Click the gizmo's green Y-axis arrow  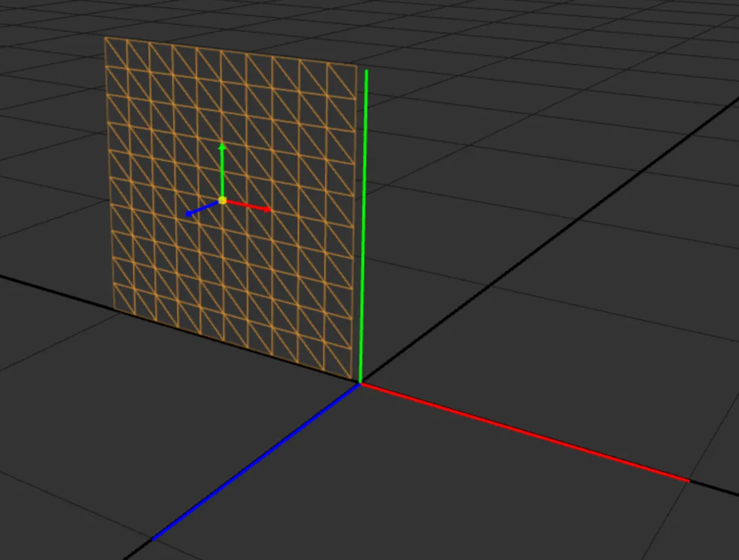(x=222, y=171)
